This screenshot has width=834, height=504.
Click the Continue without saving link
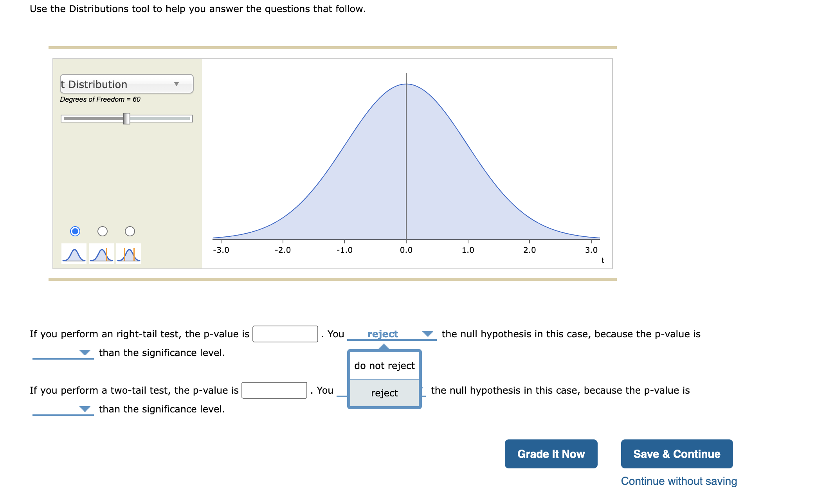click(679, 481)
